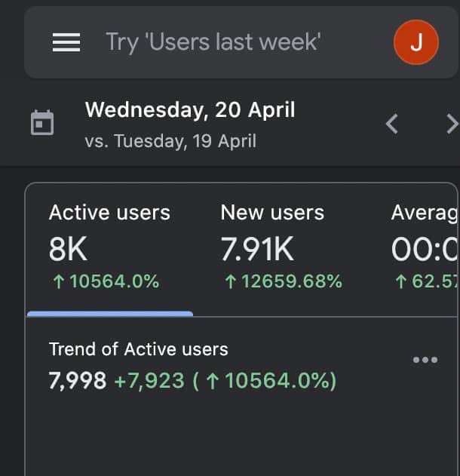460x476 pixels.
Task: Click the blue selected-tab indicator bar
Action: pyautogui.click(x=110, y=314)
